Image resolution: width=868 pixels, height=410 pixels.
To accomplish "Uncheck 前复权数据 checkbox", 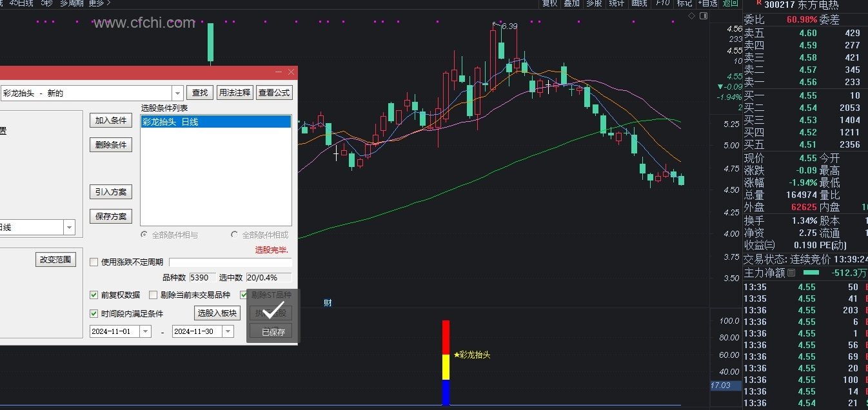I will (x=94, y=295).
